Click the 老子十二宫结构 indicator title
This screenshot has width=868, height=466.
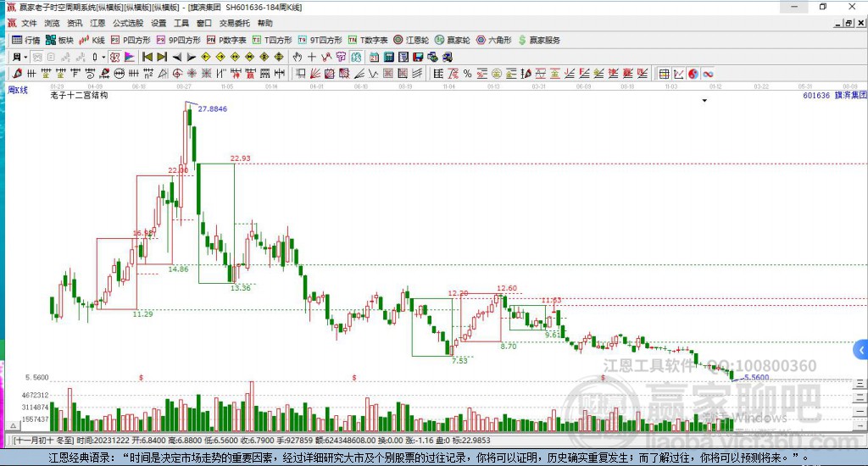pos(79,95)
